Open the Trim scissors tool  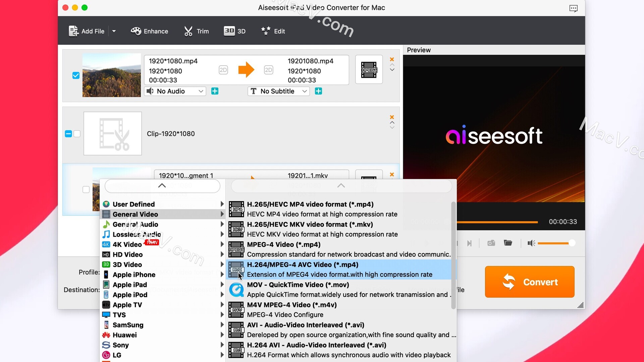(196, 31)
